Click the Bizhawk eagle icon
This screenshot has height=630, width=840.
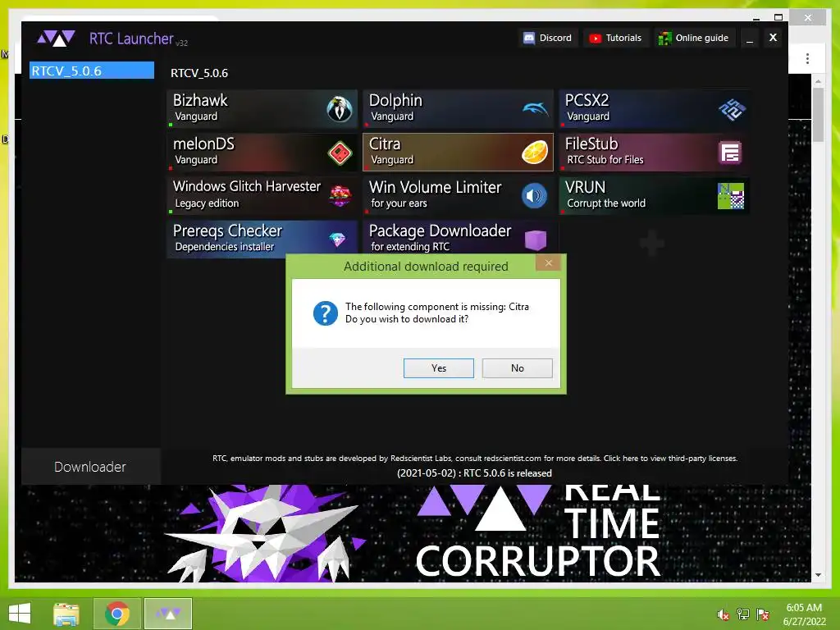click(x=340, y=109)
